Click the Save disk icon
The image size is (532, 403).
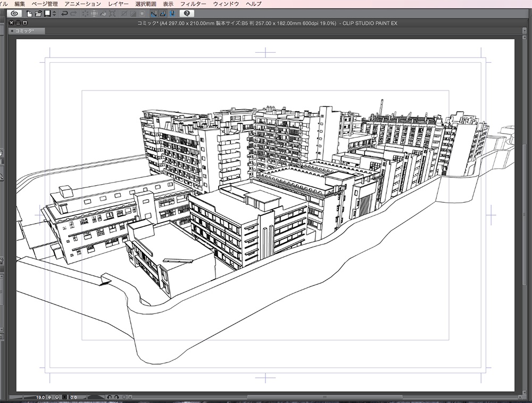pos(47,13)
